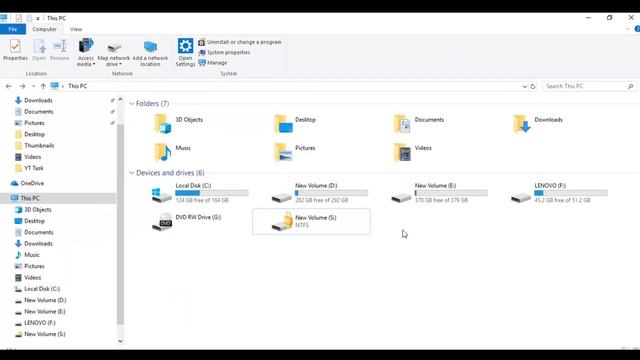This screenshot has height=360, width=640.
Task: Click Manage in System group
Action: click(213, 63)
